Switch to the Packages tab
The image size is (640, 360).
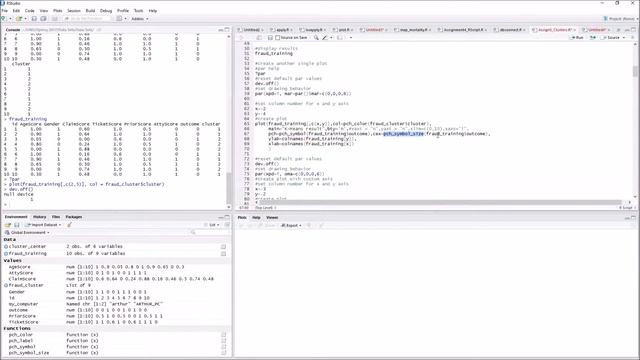(x=74, y=217)
